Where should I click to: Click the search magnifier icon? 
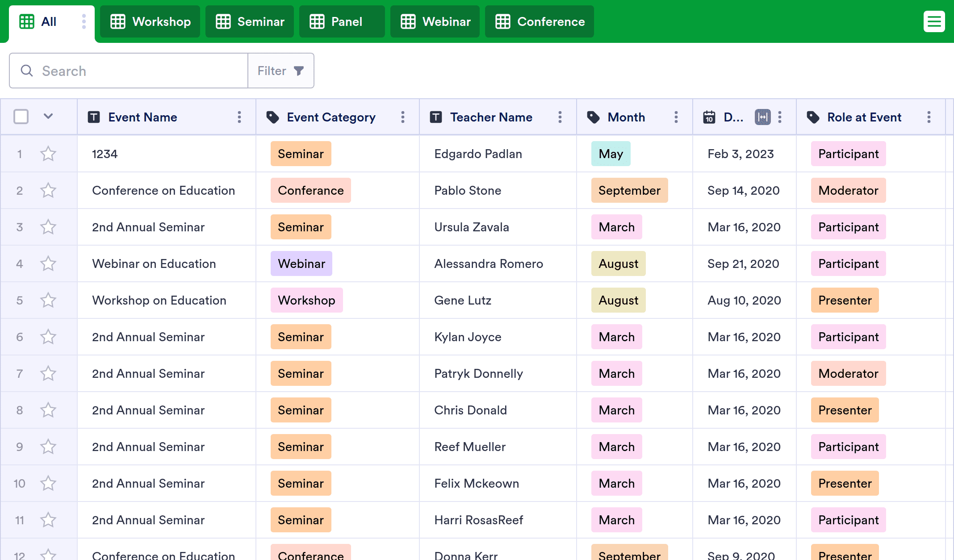(27, 71)
